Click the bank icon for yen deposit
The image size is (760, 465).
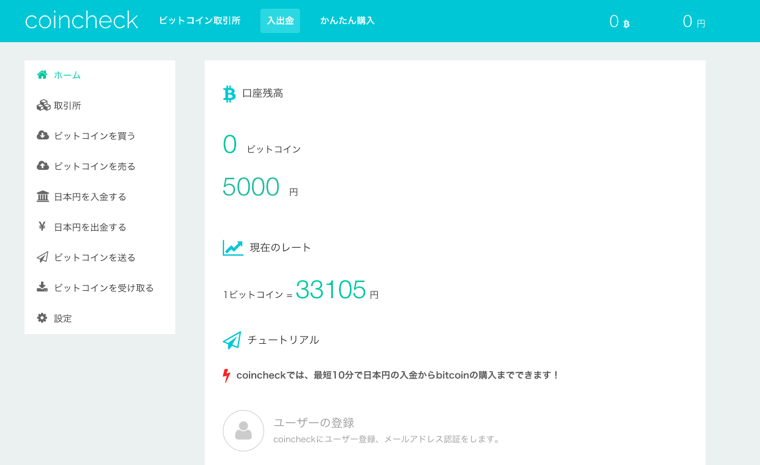(x=43, y=196)
